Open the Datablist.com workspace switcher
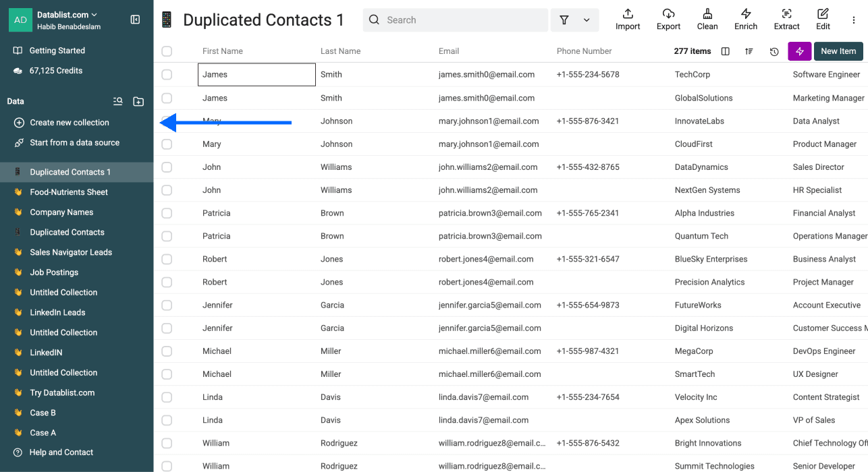Viewport: 868px width, 472px height. (64, 15)
